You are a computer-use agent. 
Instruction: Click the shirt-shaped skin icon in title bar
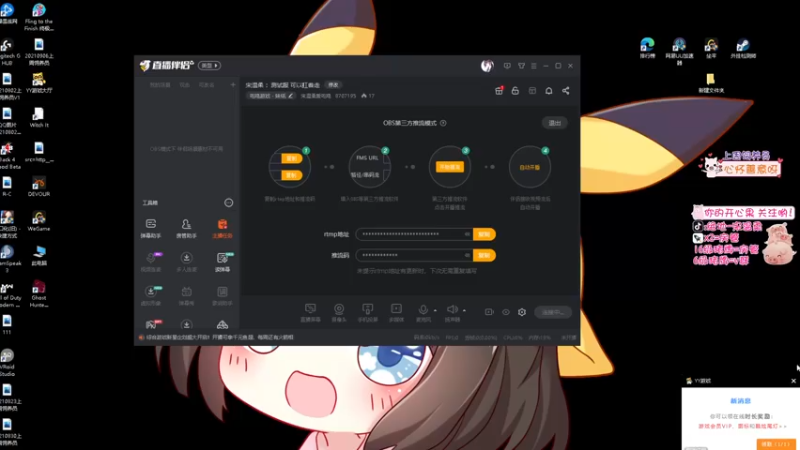click(x=521, y=66)
